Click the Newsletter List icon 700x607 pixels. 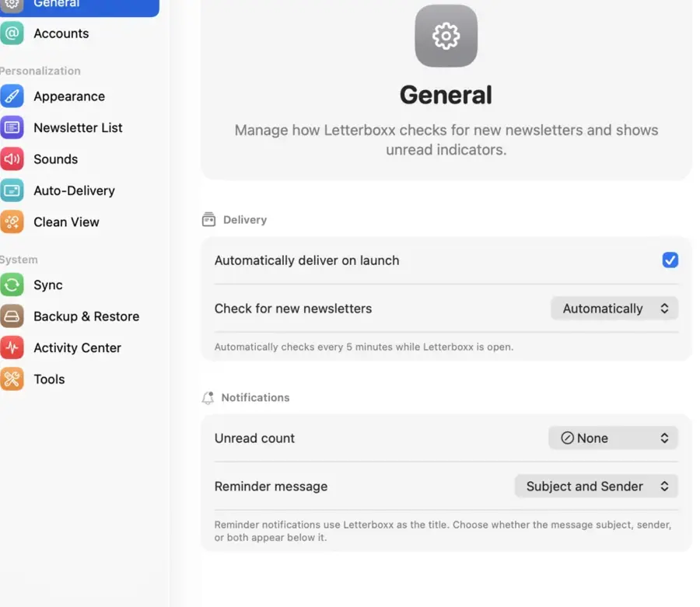[12, 127]
